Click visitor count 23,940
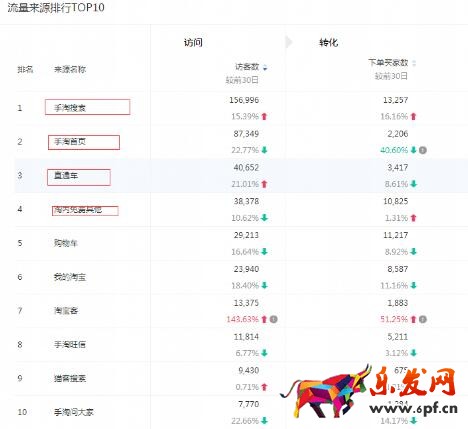Viewport: 468px width, 429px height. tap(246, 269)
